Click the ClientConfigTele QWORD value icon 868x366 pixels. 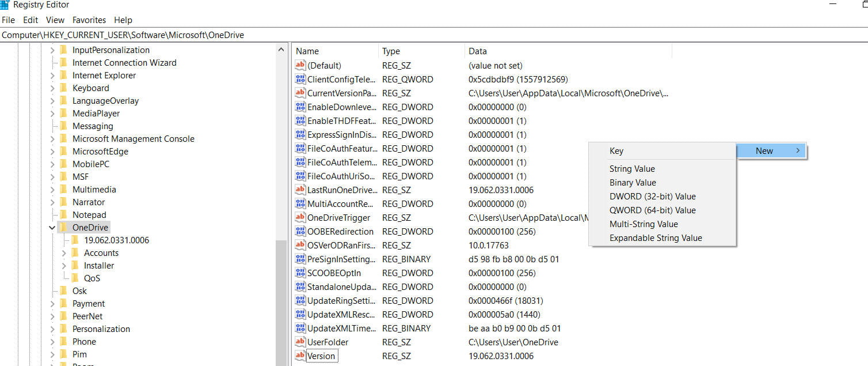(300, 80)
